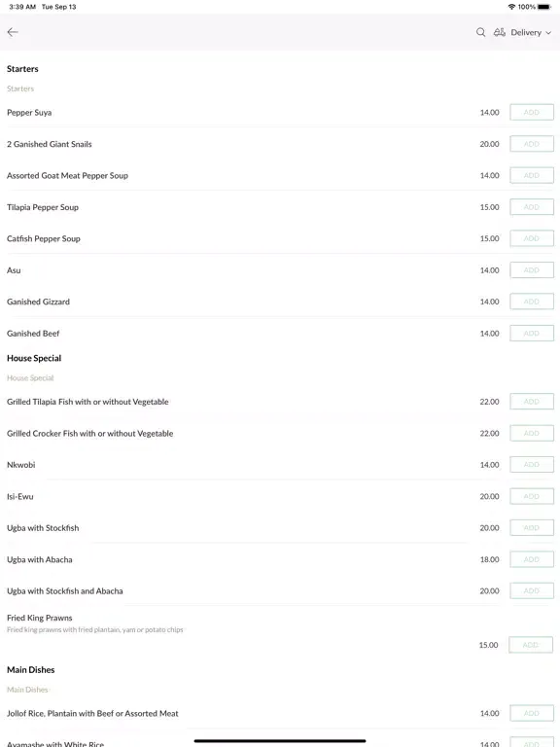560x747 pixels.
Task: Add Tilapia Pepper Soup to cart
Action: pyautogui.click(x=532, y=207)
